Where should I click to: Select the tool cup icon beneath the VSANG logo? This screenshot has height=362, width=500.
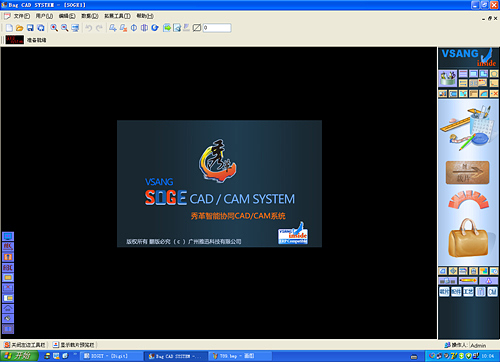click(447, 79)
